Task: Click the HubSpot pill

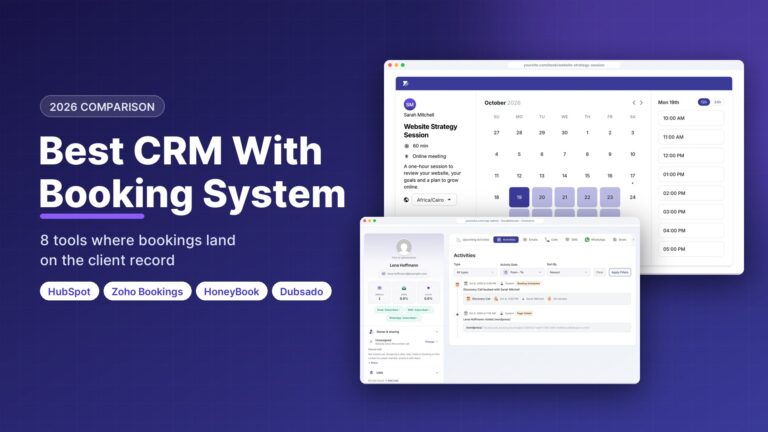Action: click(69, 291)
